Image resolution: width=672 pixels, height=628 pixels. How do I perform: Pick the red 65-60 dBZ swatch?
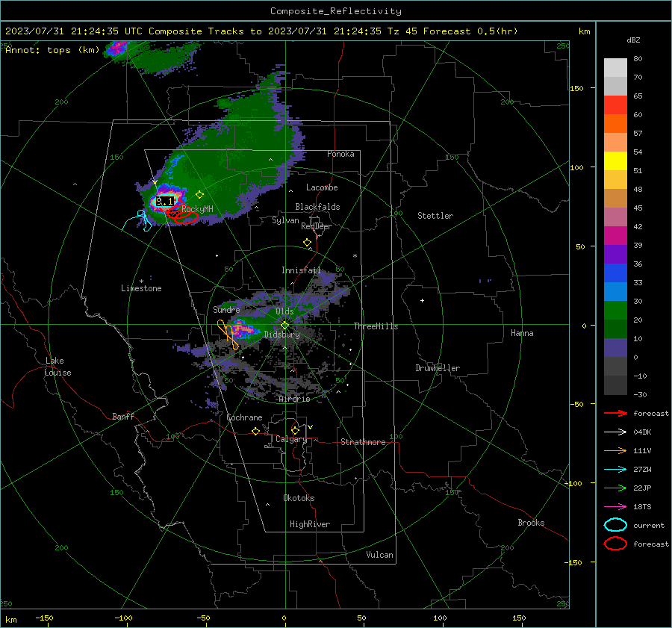point(615,105)
